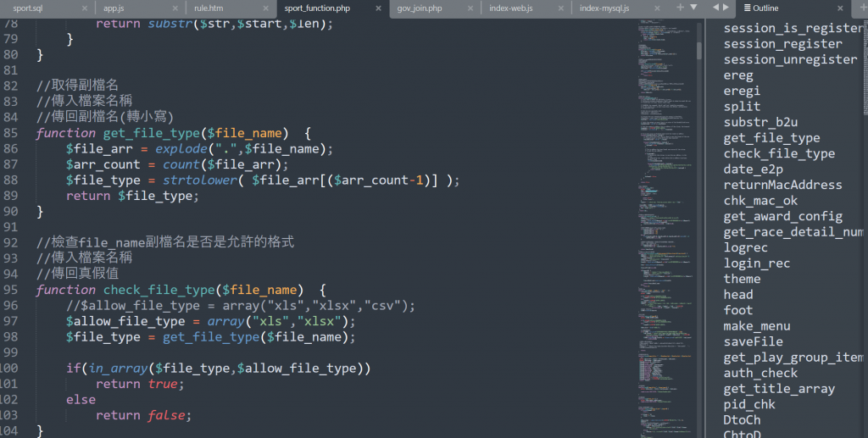Click the next tab arrow
This screenshot has width=868, height=438.
tap(726, 7)
